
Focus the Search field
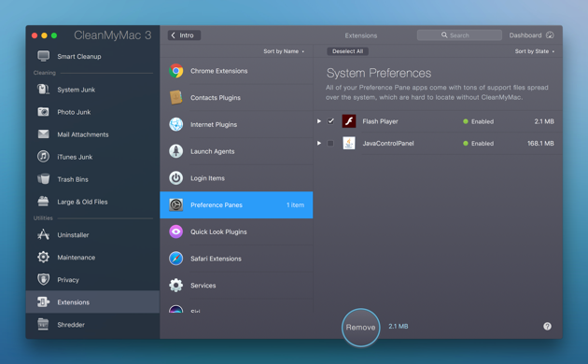tap(459, 35)
